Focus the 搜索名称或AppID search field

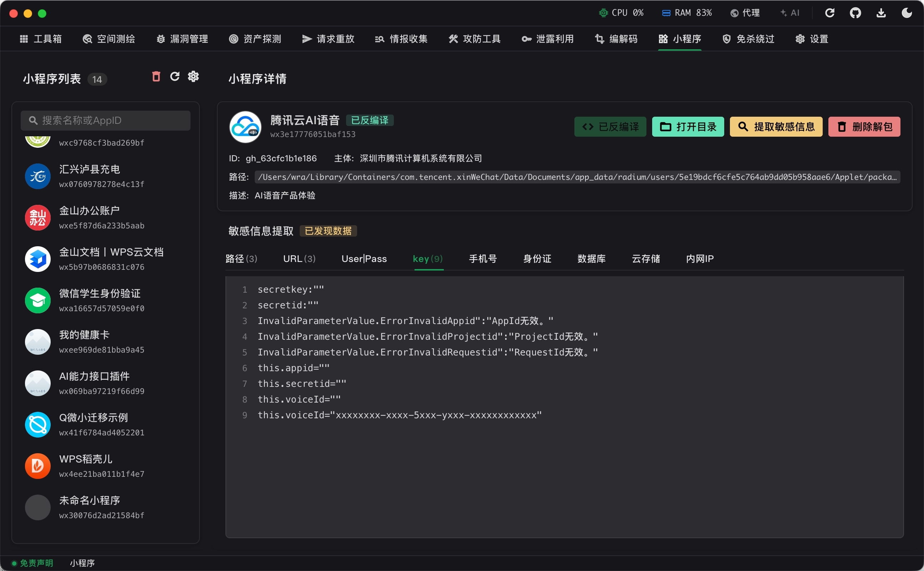[106, 121]
